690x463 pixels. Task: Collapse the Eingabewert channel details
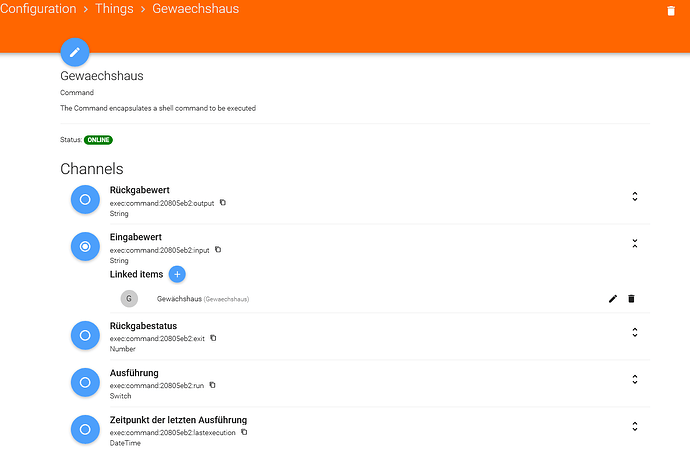635,243
